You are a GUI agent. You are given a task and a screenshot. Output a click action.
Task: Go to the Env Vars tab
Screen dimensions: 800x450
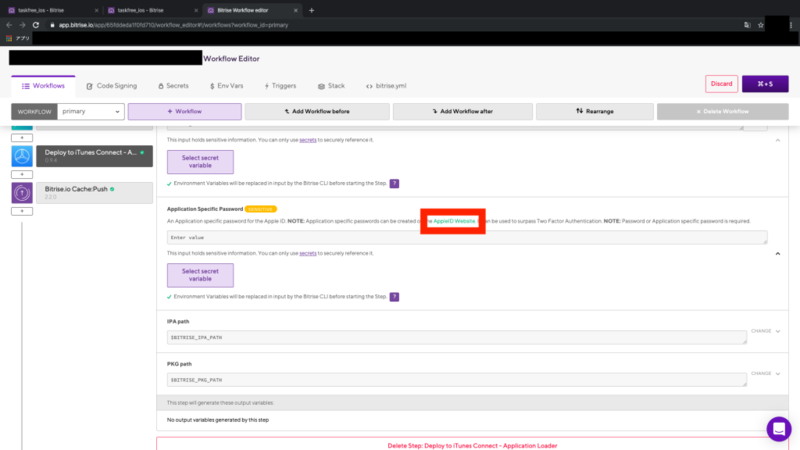227,86
